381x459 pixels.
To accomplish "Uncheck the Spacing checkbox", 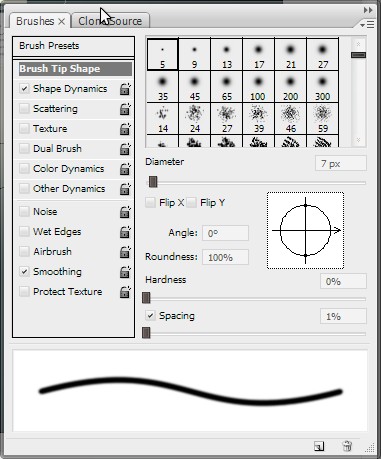I will (x=150, y=315).
